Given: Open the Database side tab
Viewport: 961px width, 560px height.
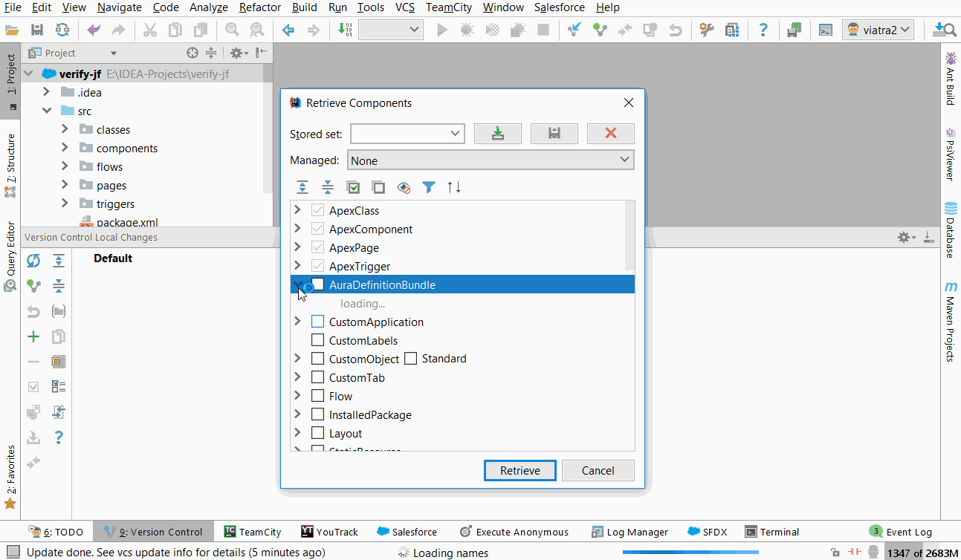Looking at the screenshot, I should pos(950,229).
